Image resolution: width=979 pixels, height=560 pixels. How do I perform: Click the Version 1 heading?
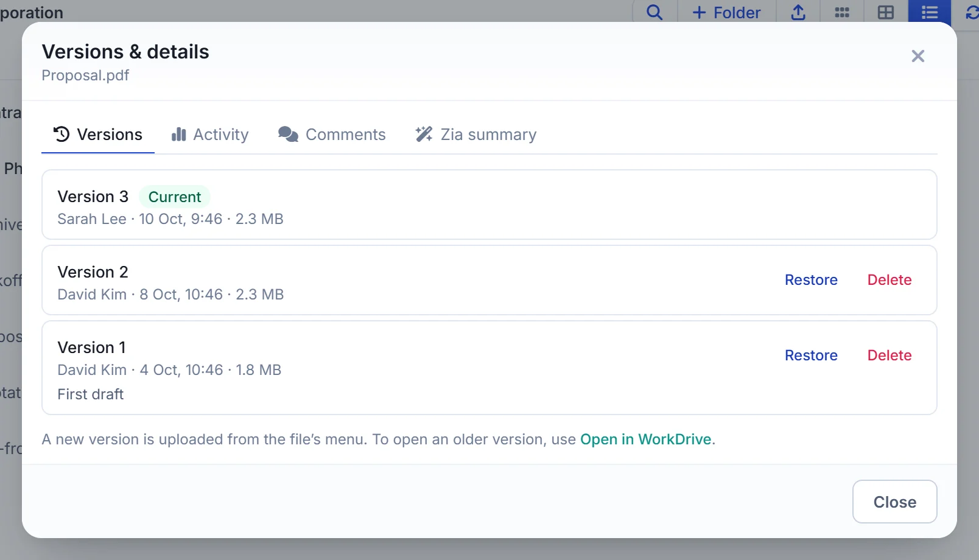coord(92,348)
